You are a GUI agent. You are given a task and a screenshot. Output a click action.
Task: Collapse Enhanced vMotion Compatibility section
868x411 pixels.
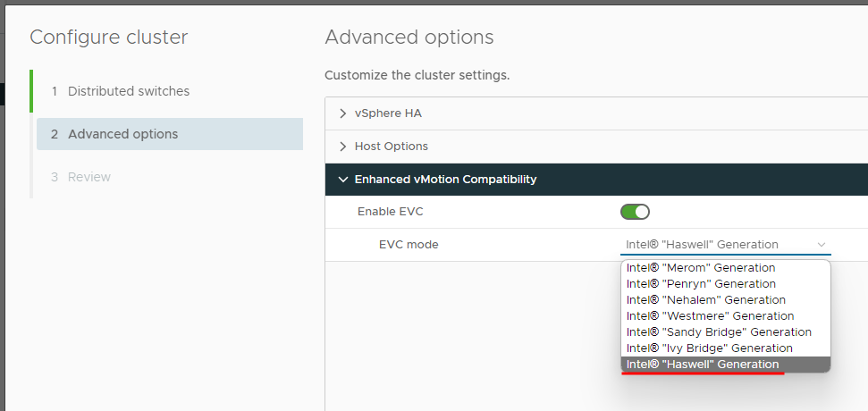click(x=596, y=180)
